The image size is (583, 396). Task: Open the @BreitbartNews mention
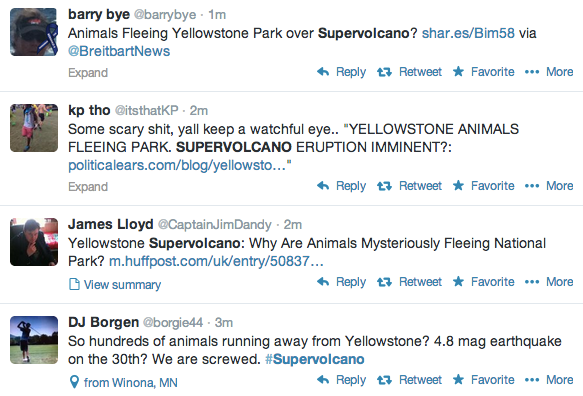(119, 51)
